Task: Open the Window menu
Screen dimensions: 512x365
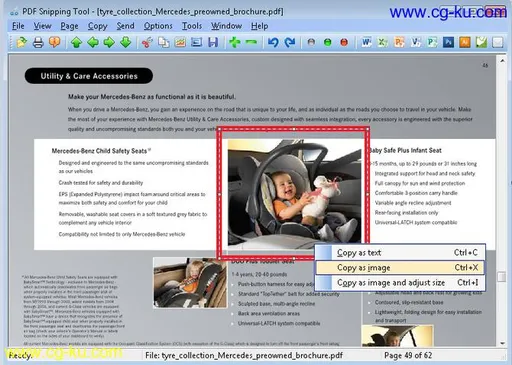Action: tap(226, 26)
